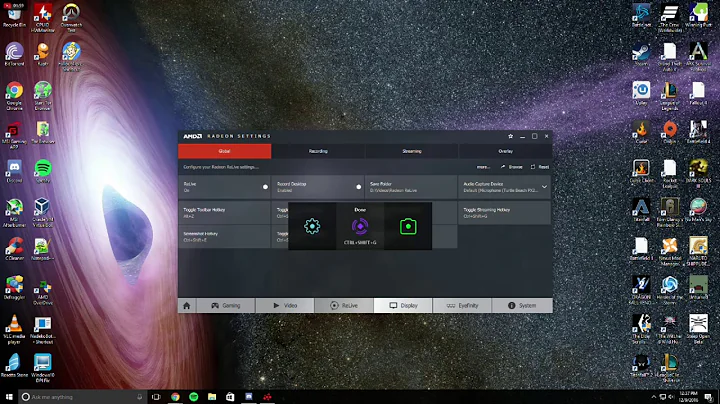
Task: Switch to the Overlay tab
Action: pyautogui.click(x=506, y=151)
